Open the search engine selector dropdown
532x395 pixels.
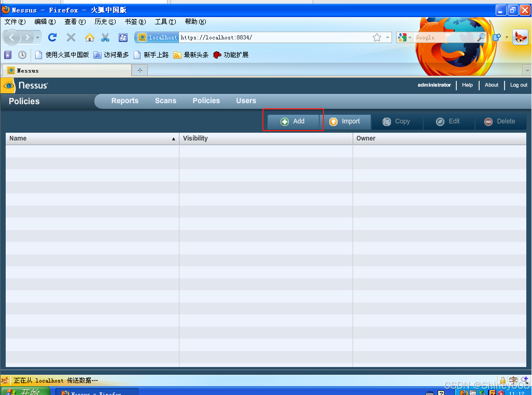(x=405, y=37)
